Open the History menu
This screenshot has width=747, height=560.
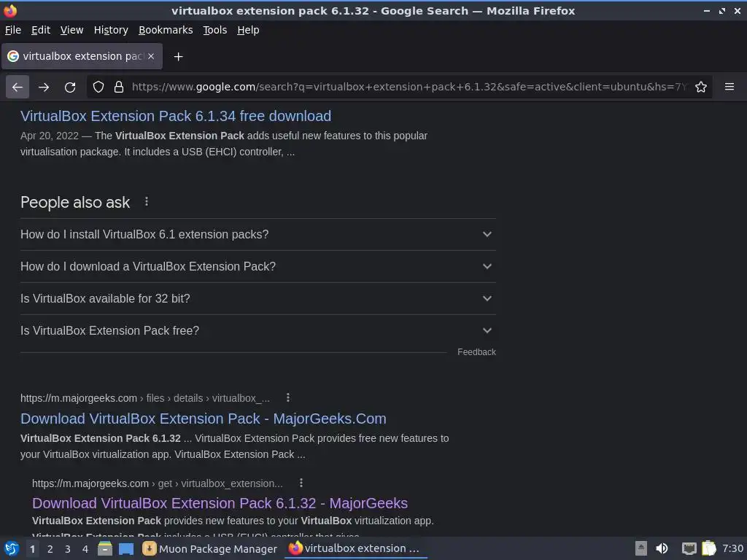click(x=111, y=30)
